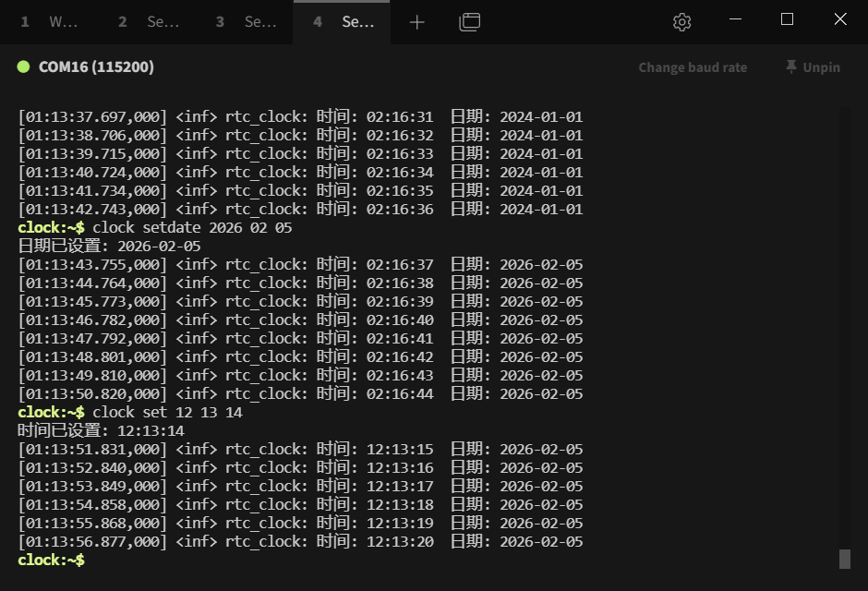Click the command 'clock set 12 13 14'
Screen dimensions: 868x591
[167, 412]
